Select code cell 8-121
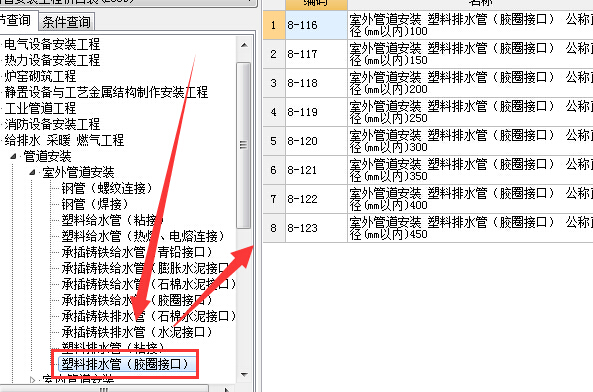 (x=316, y=170)
